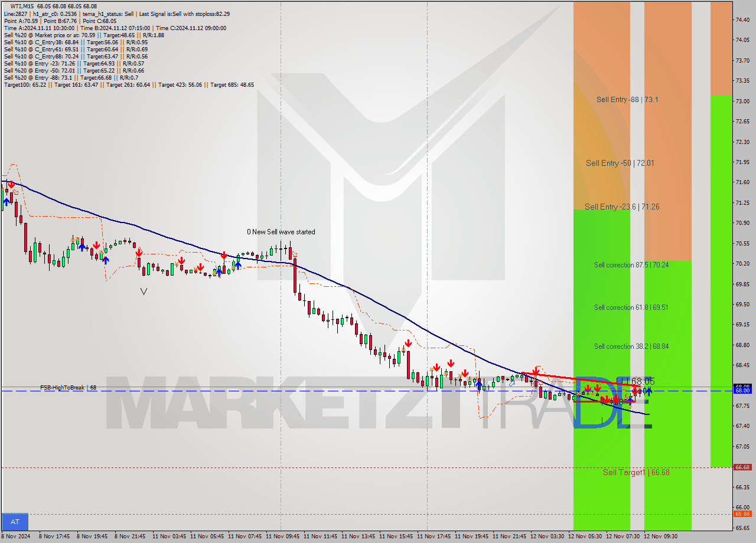
Task: Click the orange 65.88 price tag on axis
Action: click(742, 513)
